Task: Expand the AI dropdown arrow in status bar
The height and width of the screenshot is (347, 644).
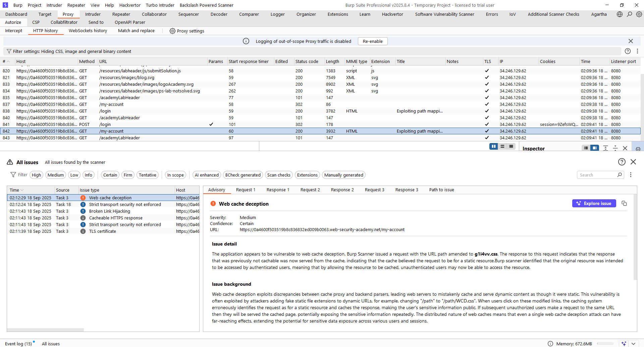Action: point(633,344)
